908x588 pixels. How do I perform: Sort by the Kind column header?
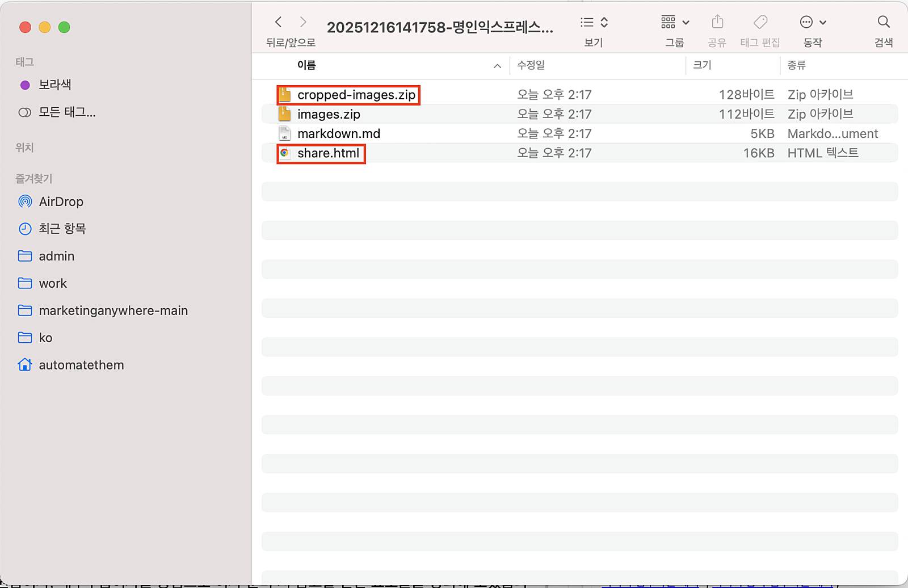point(796,65)
